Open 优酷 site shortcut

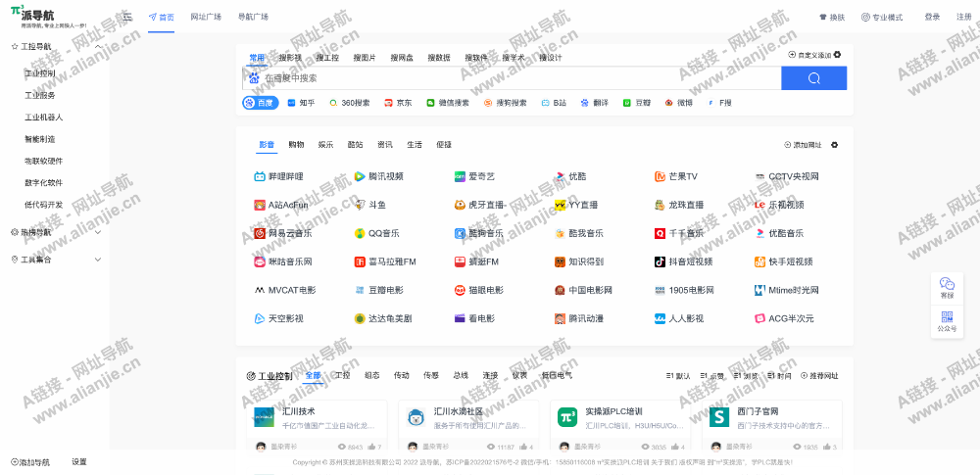click(570, 177)
